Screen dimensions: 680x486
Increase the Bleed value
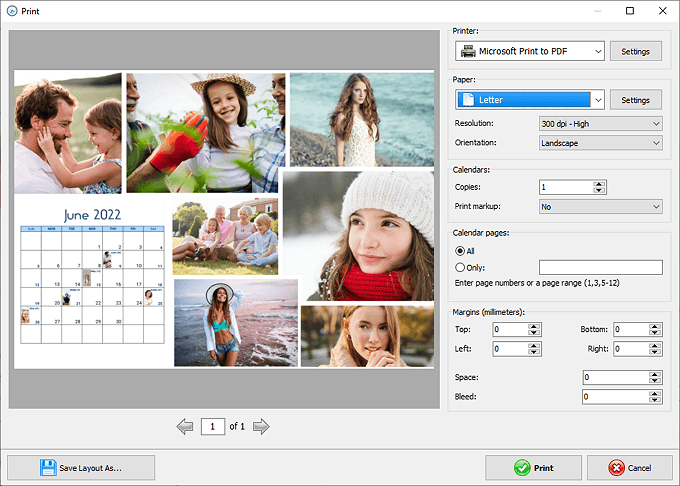[x=655, y=394]
